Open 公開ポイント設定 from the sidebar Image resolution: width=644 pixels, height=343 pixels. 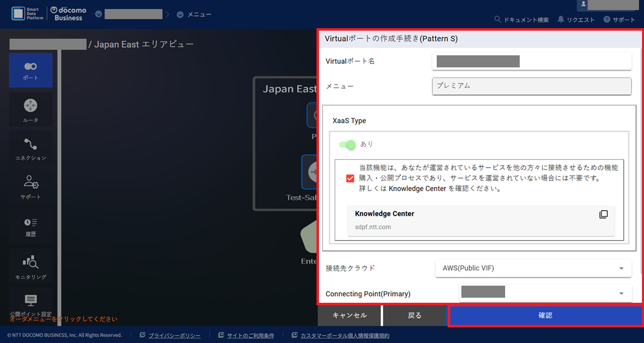pos(31,303)
